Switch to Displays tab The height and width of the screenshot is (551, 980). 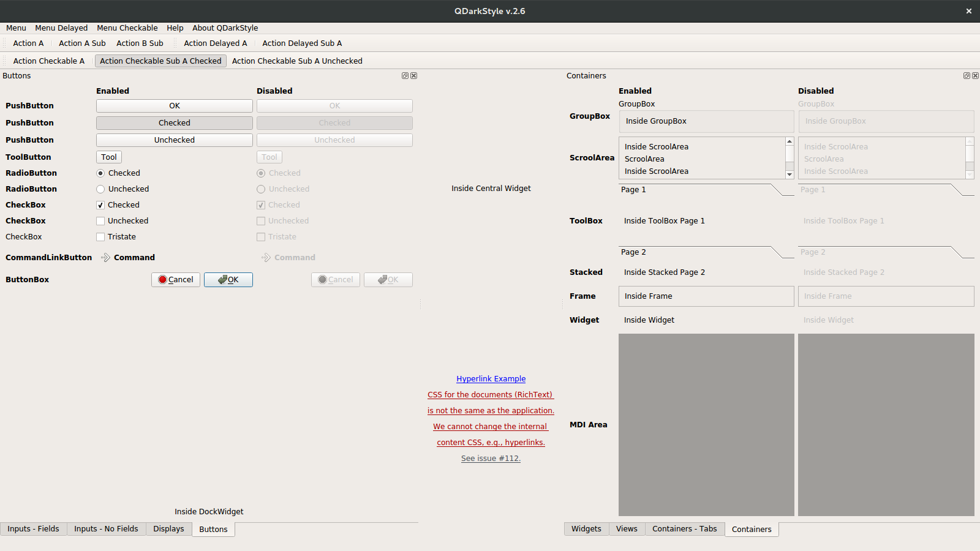tap(168, 529)
